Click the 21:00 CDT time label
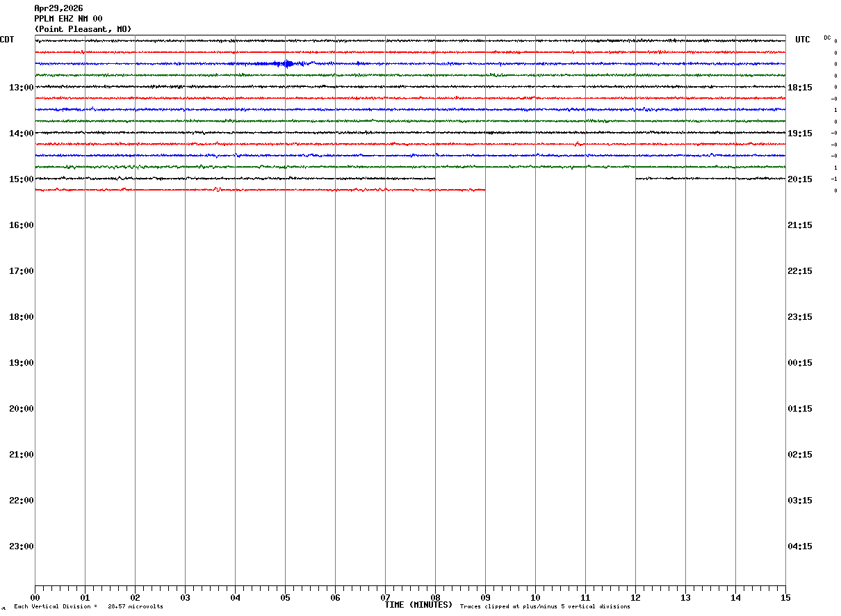The width and height of the screenshot is (841, 616). coord(22,454)
